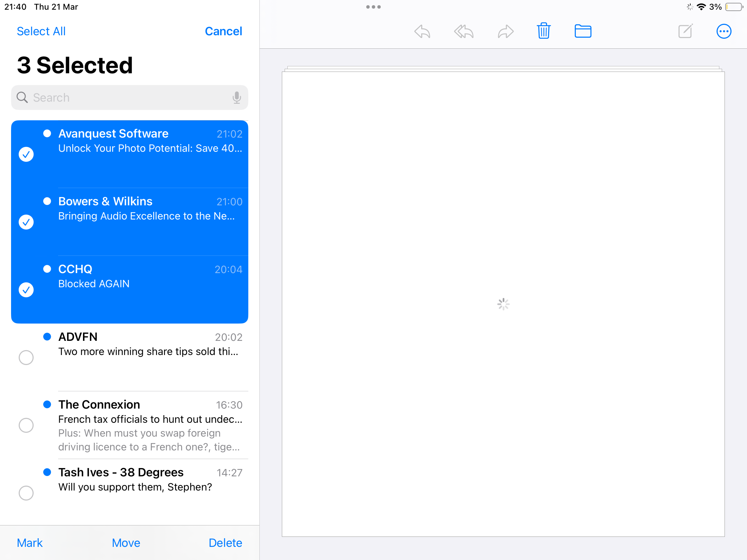Tap the Forward arrow icon

pyautogui.click(x=506, y=31)
